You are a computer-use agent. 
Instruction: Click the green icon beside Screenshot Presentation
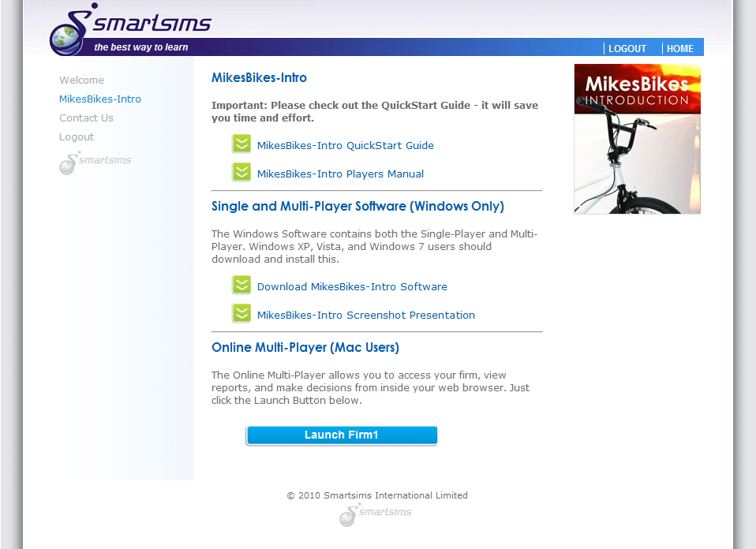pyautogui.click(x=241, y=314)
